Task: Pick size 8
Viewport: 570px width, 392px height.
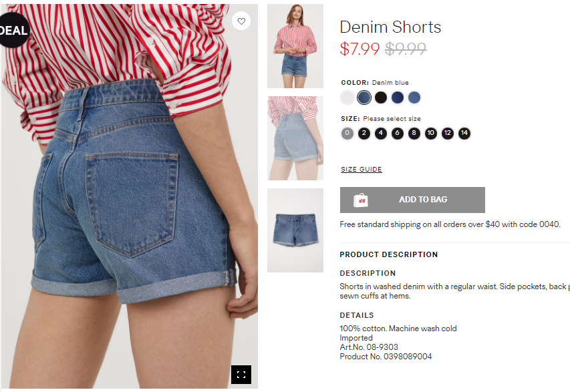Action: (x=414, y=134)
